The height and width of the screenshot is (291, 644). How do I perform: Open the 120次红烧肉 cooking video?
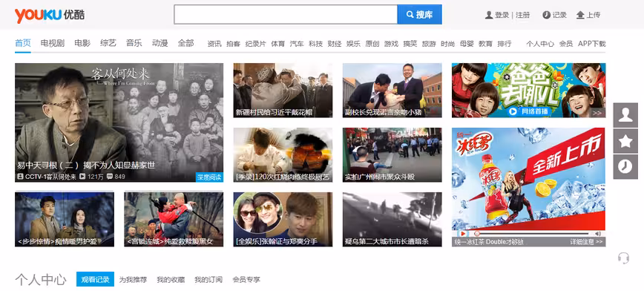pyautogui.click(x=283, y=154)
